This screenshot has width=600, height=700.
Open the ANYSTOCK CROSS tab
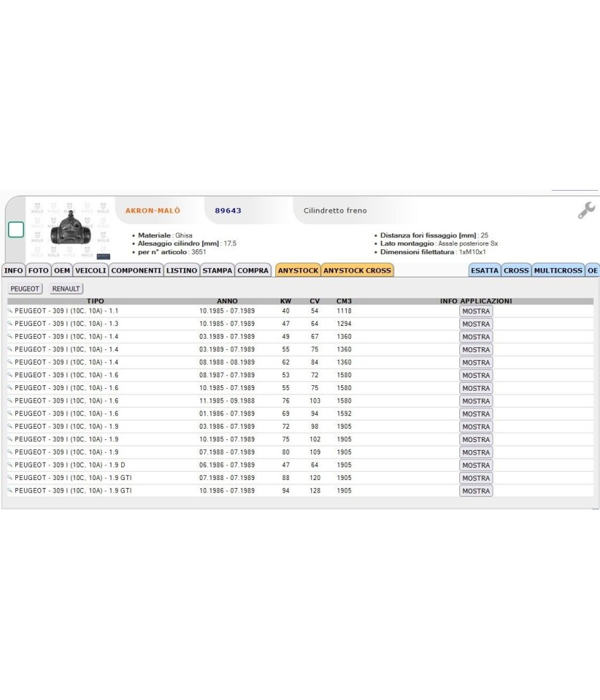click(357, 270)
